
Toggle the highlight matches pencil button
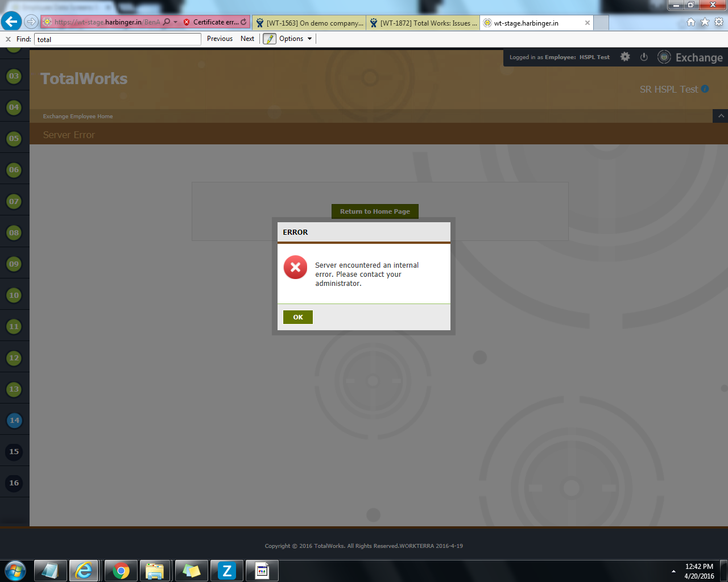[270, 39]
